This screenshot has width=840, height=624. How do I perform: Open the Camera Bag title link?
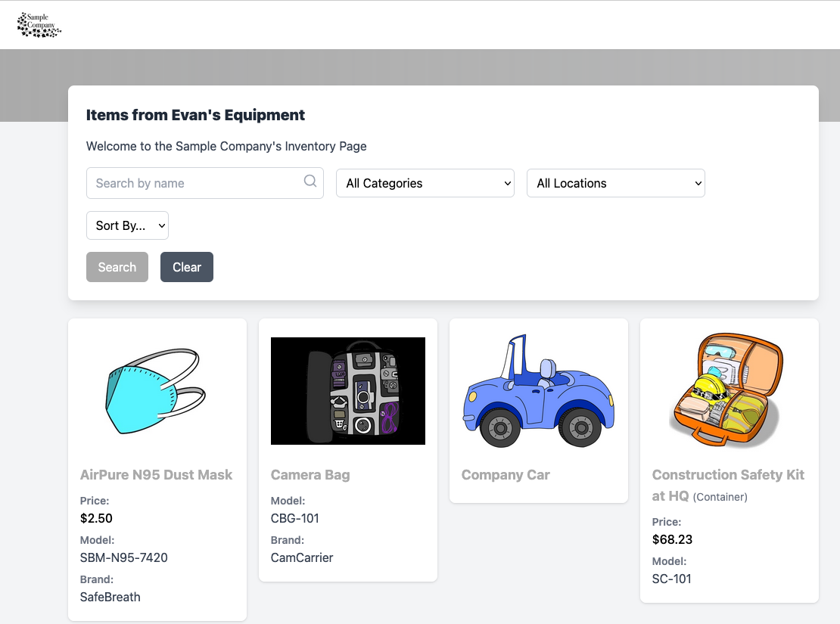[310, 475]
